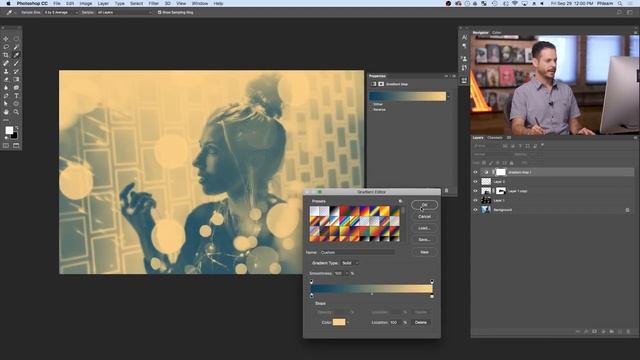Toggle visibility of Layer 1

click(x=475, y=200)
